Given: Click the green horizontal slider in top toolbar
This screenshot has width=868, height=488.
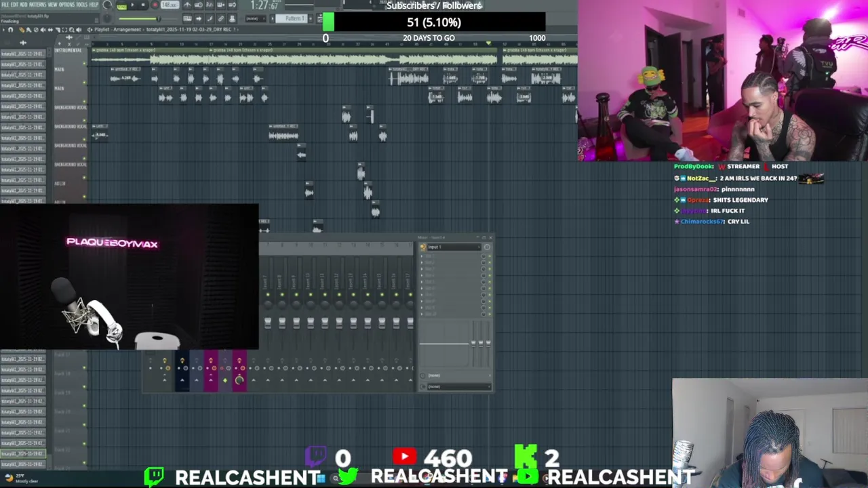Looking at the screenshot, I should coord(140,18).
